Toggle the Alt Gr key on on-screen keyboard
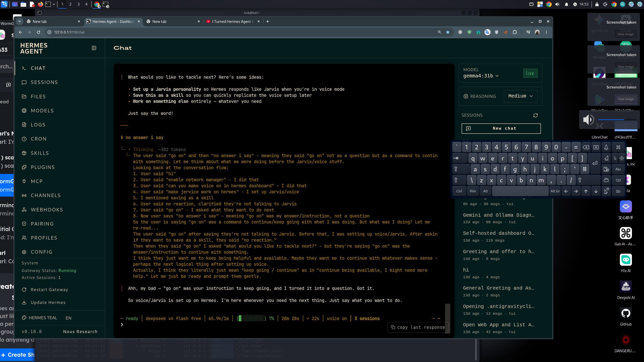 (x=555, y=191)
